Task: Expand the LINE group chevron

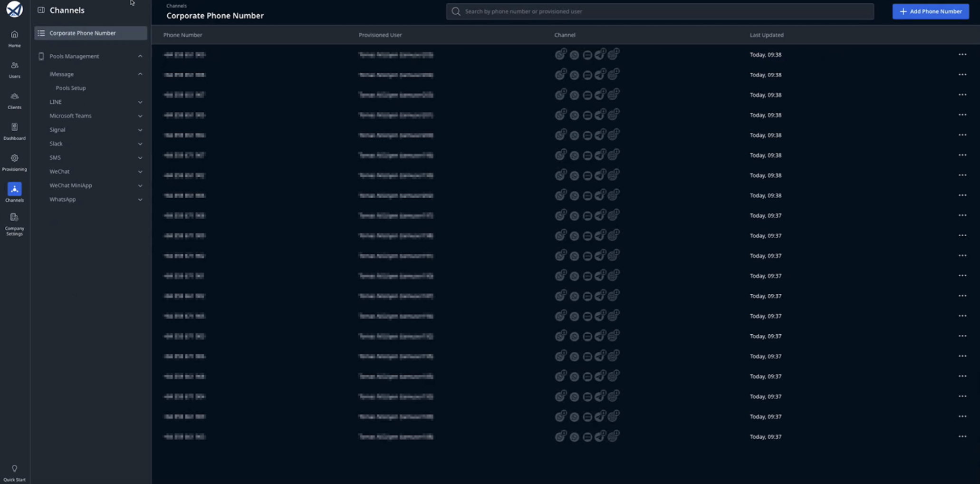Action: [140, 102]
